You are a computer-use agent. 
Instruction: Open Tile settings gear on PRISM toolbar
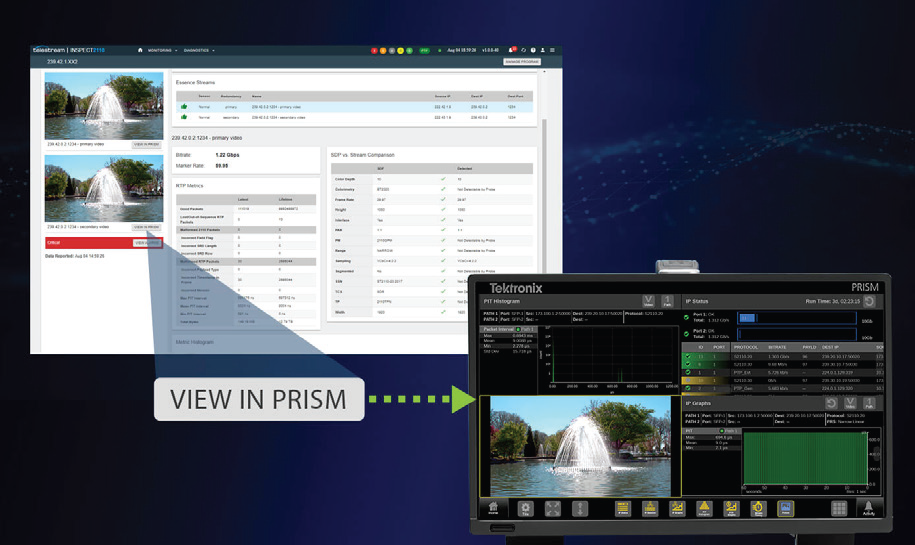click(525, 508)
